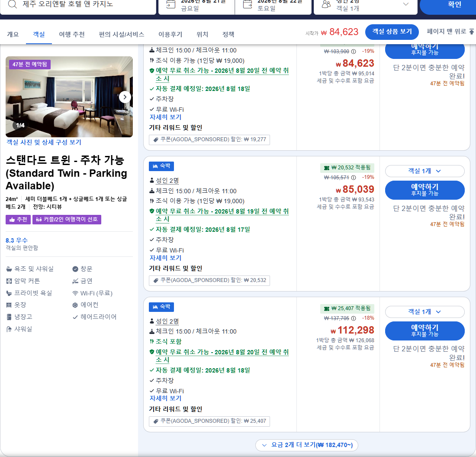Click the search magnifier icon
476x457 pixels.
tap(12, 4)
